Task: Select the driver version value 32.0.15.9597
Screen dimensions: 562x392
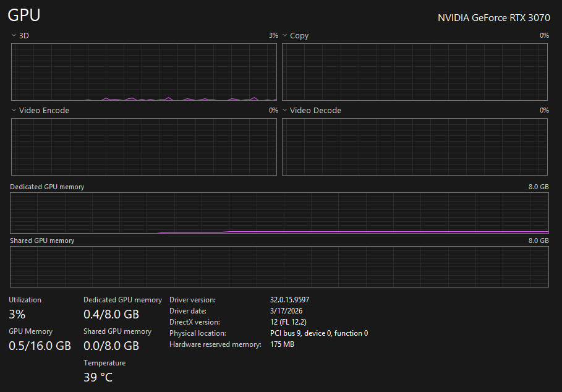Action: click(x=289, y=299)
